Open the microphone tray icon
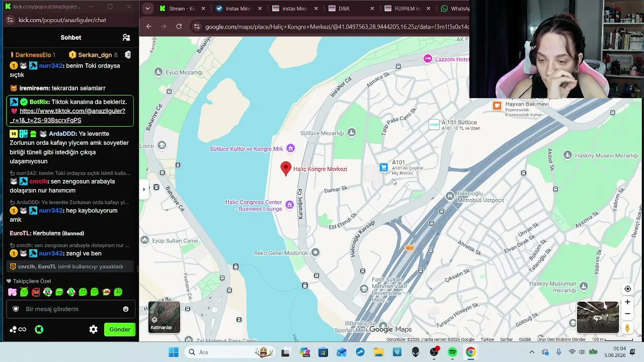 [558, 352]
